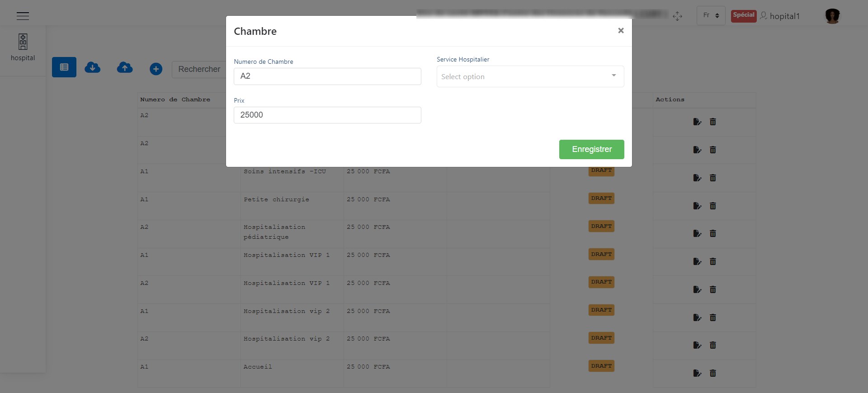This screenshot has height=393, width=868.
Task: Open the hospital module in the sidebar
Action: pyautogui.click(x=23, y=47)
